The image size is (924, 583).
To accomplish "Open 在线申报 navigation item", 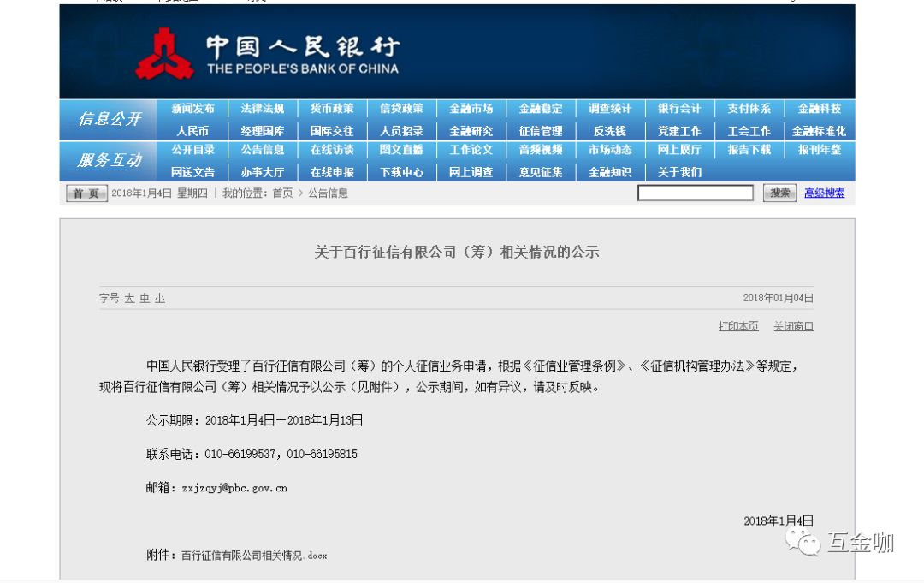I will 332,172.
